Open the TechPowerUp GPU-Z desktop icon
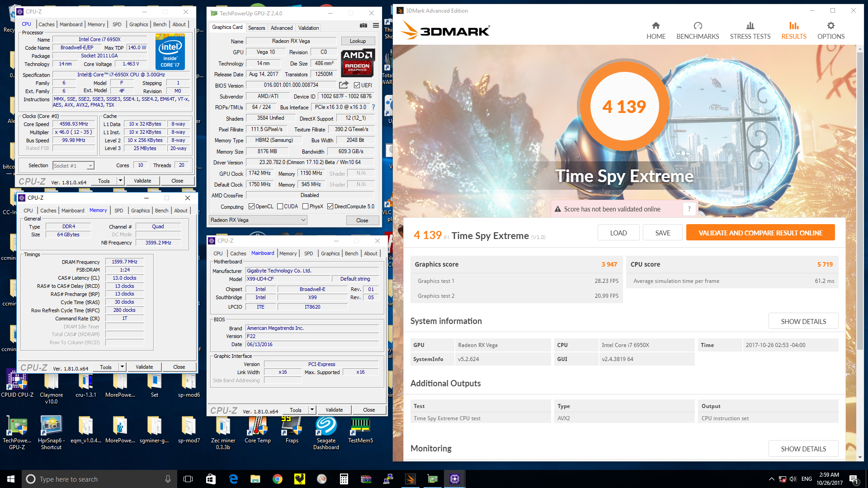Image resolution: width=868 pixels, height=488 pixels. coord(17,433)
